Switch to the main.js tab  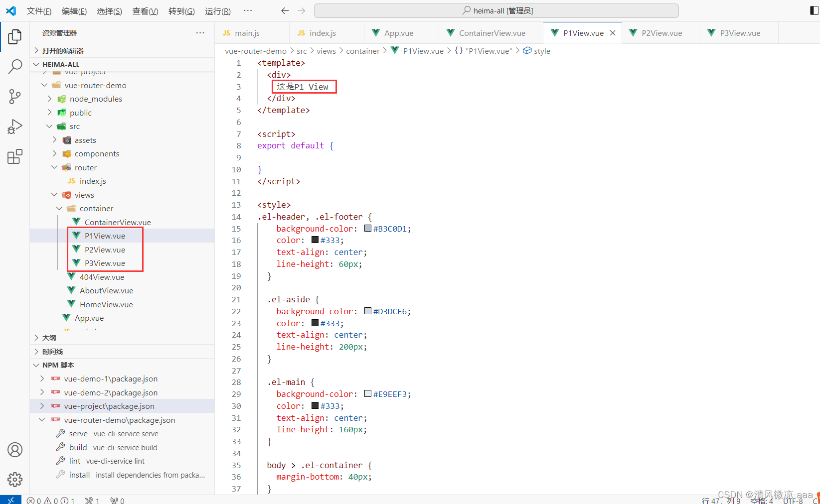252,33
